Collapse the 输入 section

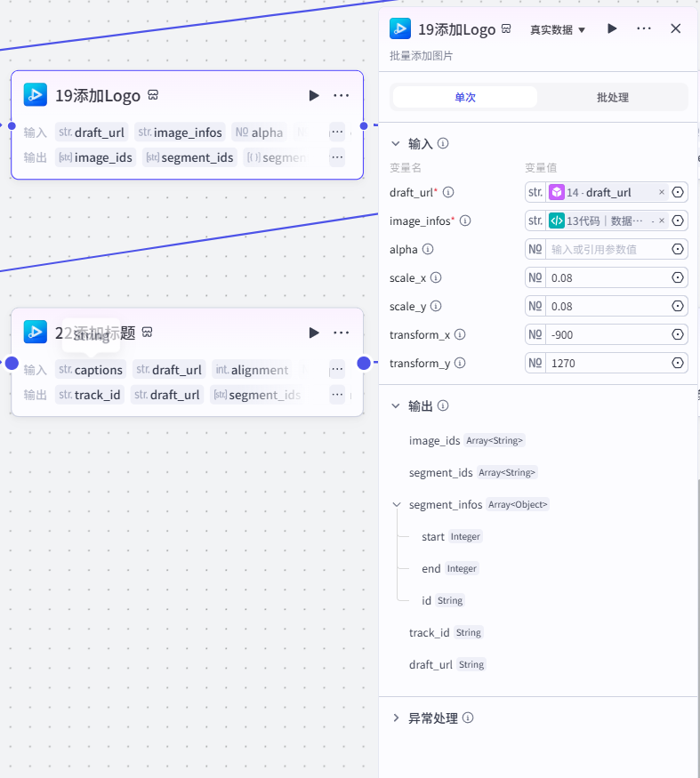click(x=396, y=144)
